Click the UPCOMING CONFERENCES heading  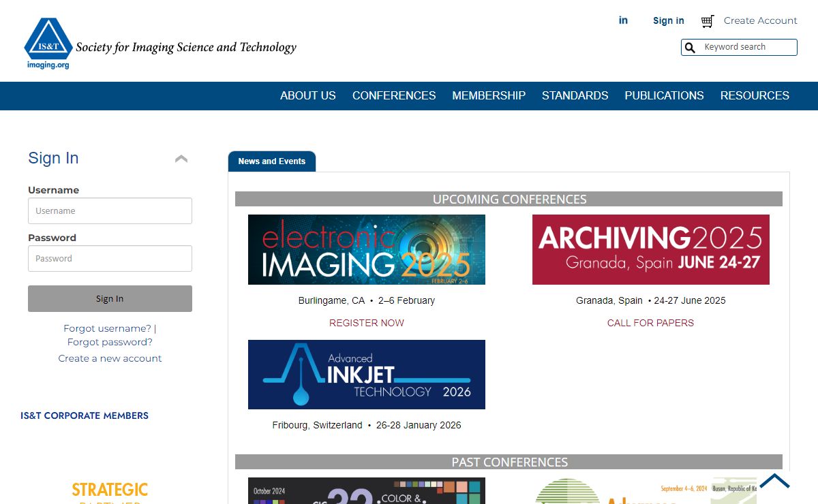[509, 199]
